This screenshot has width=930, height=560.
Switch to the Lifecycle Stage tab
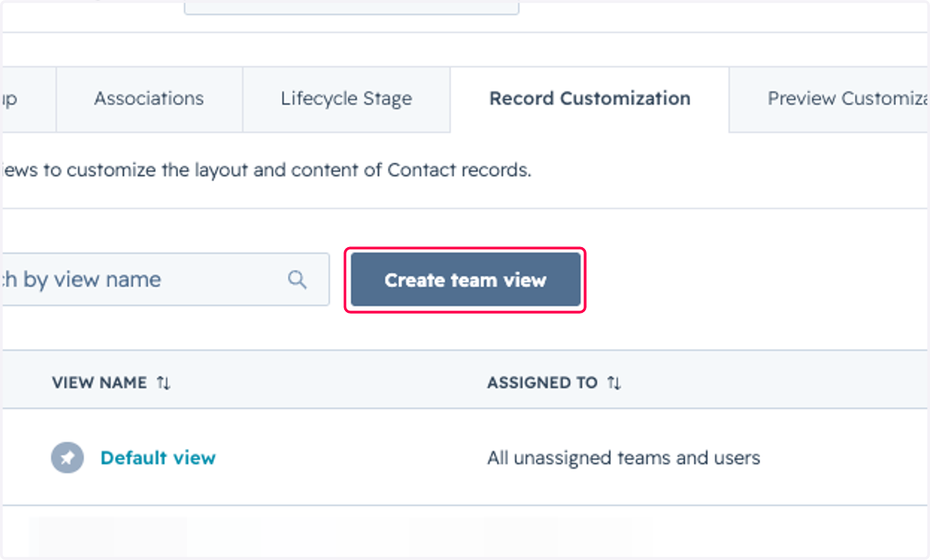click(346, 99)
